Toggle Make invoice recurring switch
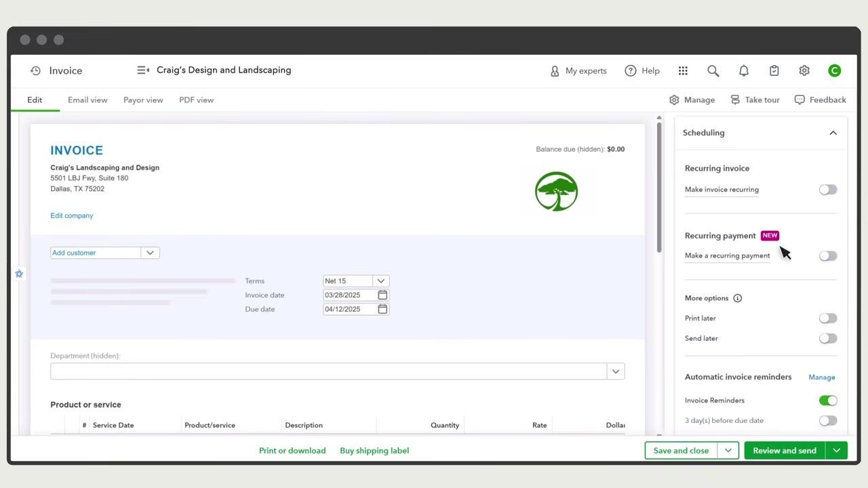The width and height of the screenshot is (868, 488). coord(828,190)
